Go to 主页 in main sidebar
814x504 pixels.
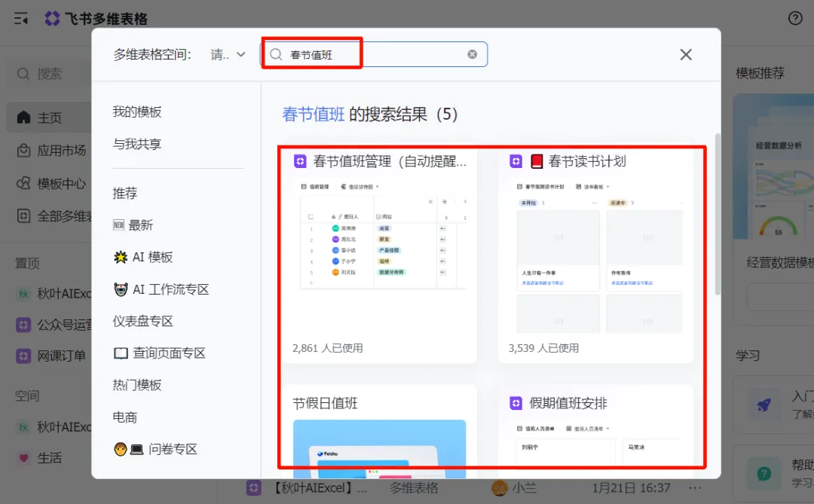pos(49,118)
